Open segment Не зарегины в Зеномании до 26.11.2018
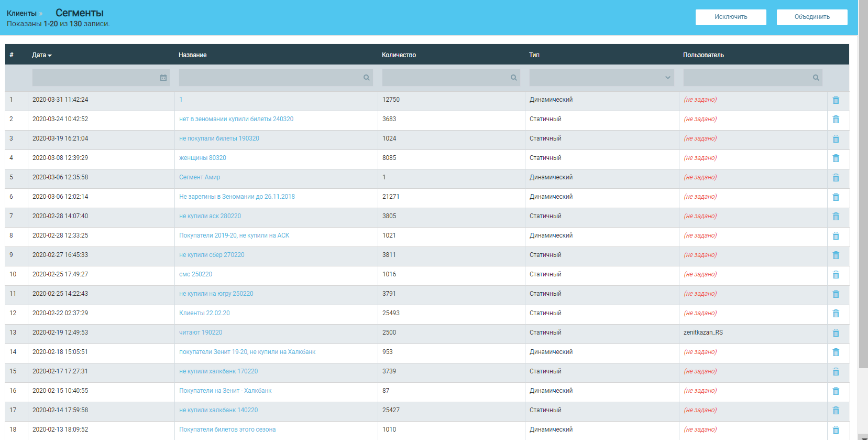 (x=237, y=197)
